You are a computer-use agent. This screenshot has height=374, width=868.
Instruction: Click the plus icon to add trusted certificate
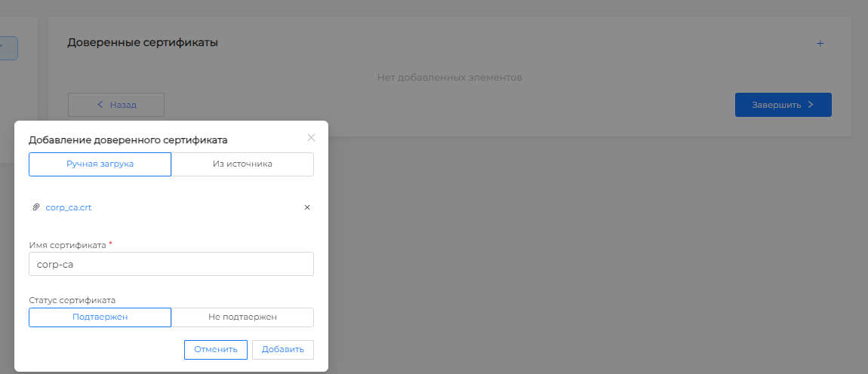820,44
